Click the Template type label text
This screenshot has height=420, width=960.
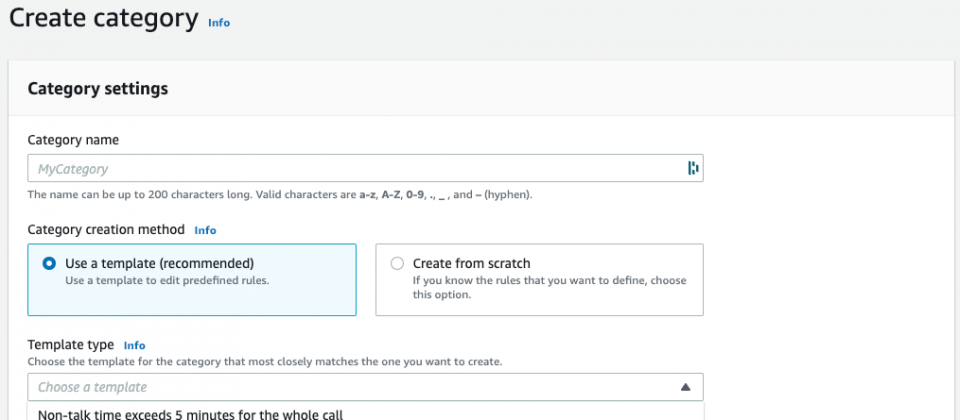tap(70, 345)
